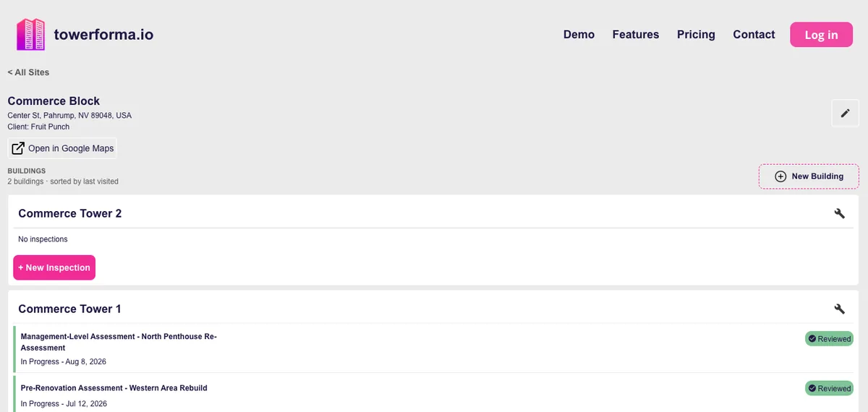Open Commerce Tower 1 wrench settings
This screenshot has height=412, width=868.
click(840, 309)
